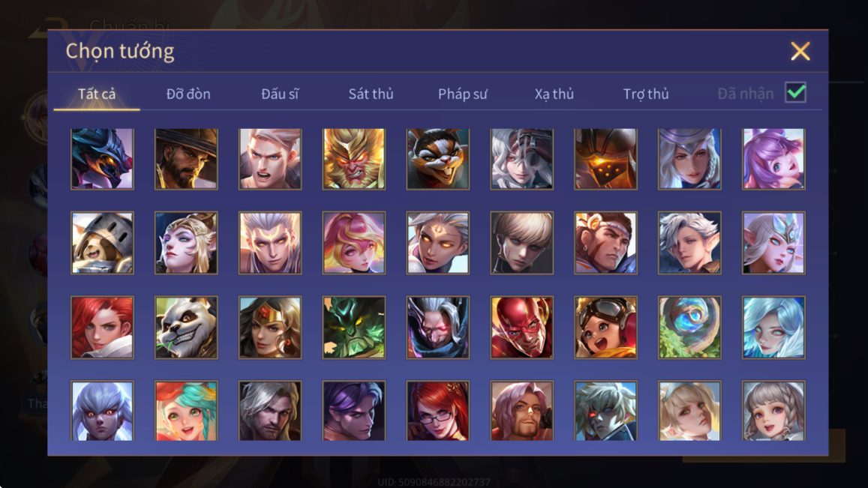The width and height of the screenshot is (868, 488).
Task: Pick the red-haired hero with glasses
Action: [x=438, y=411]
